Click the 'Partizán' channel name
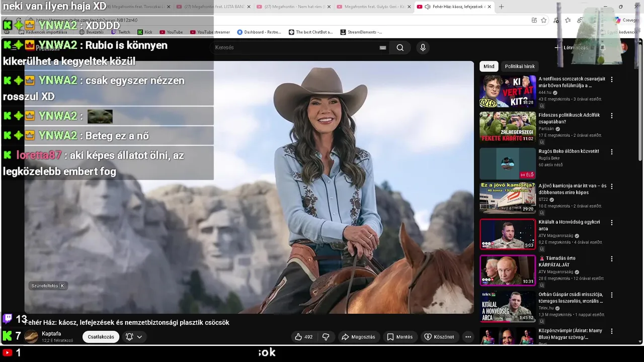Viewport: 644px width, 362px height. coord(547,129)
